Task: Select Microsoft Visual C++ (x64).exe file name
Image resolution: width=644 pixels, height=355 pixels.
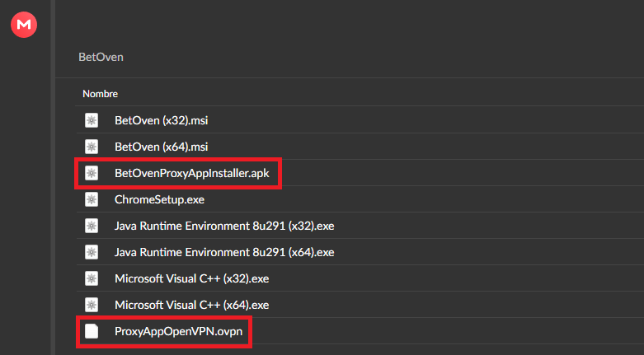Action: 192,305
